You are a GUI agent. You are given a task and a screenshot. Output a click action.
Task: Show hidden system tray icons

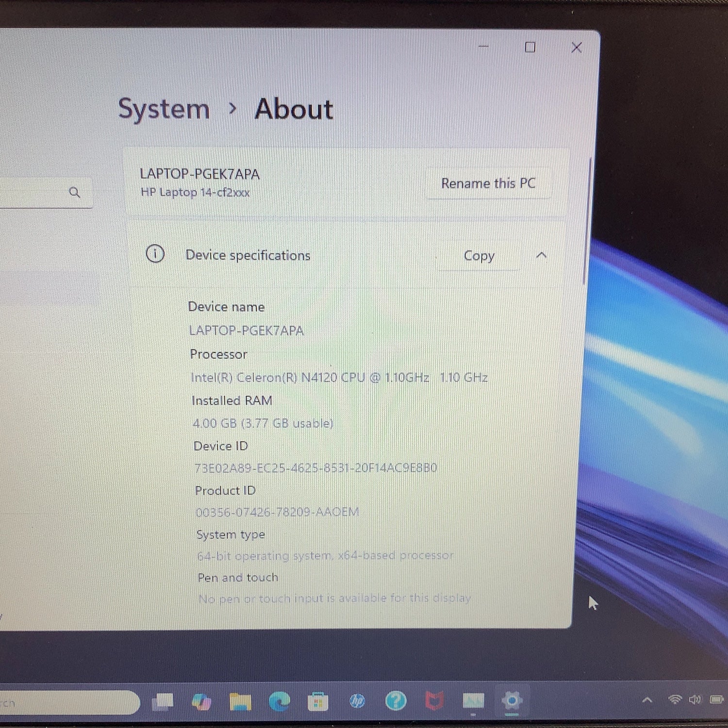pyautogui.click(x=647, y=700)
